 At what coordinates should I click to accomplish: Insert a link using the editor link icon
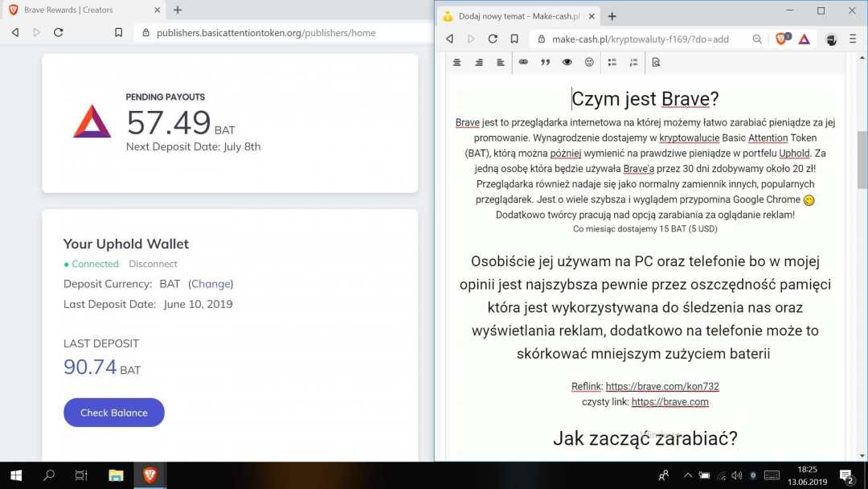(x=523, y=62)
